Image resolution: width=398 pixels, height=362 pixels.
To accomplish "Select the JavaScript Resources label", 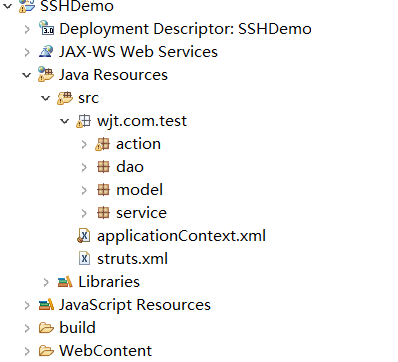I will pos(135,305).
